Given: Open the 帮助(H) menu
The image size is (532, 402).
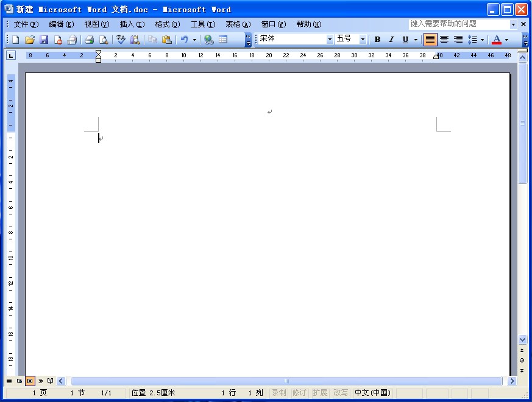Looking at the screenshot, I should tap(309, 24).
